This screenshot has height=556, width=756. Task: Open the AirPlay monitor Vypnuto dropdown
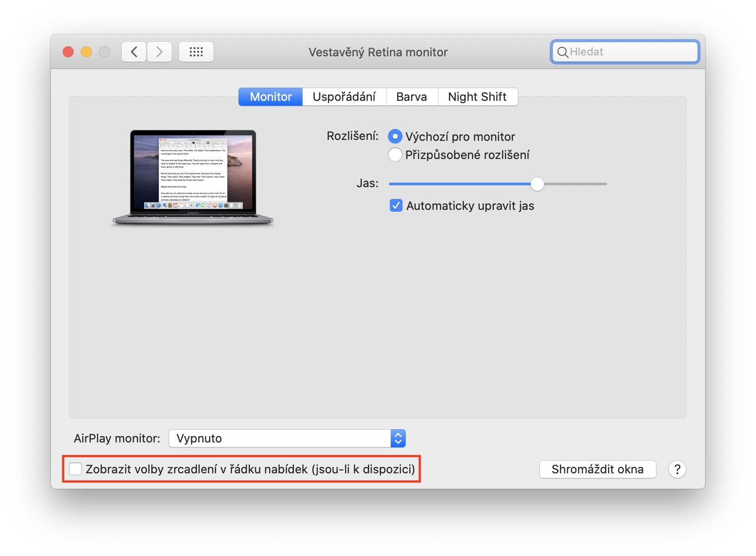(x=287, y=438)
